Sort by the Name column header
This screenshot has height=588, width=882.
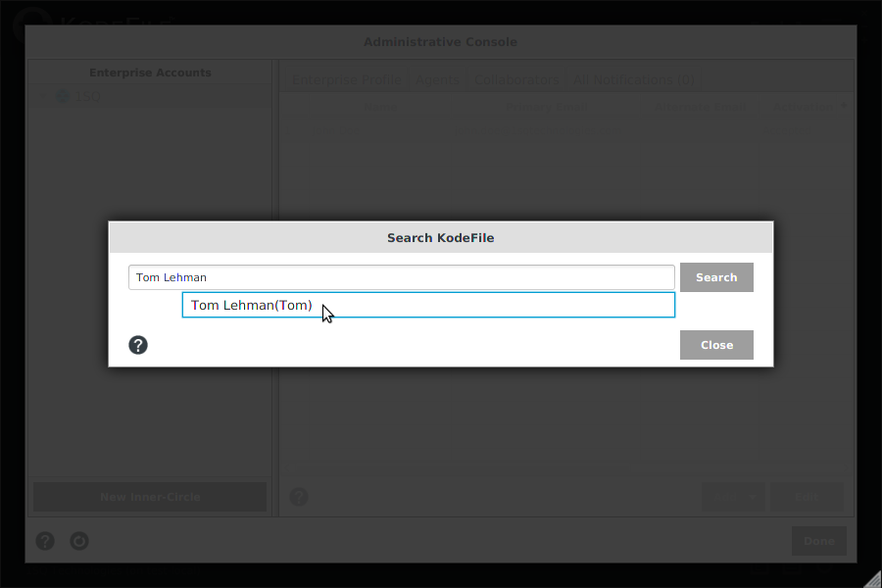(380, 107)
